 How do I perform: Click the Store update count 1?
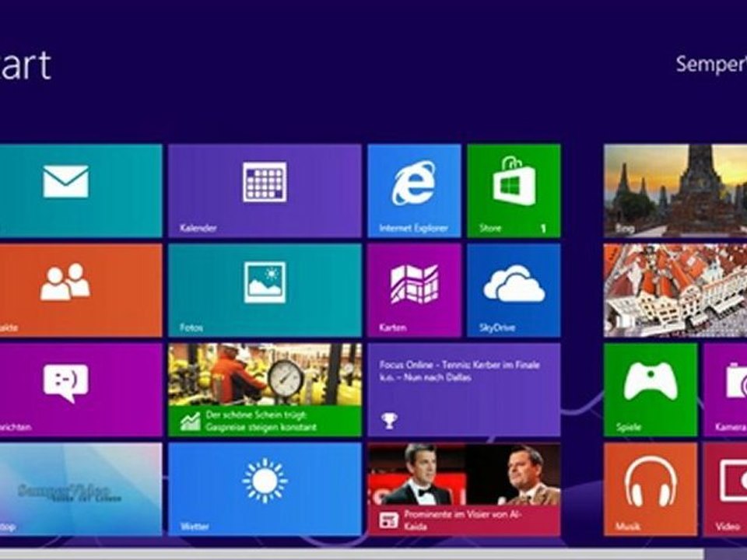click(x=543, y=228)
